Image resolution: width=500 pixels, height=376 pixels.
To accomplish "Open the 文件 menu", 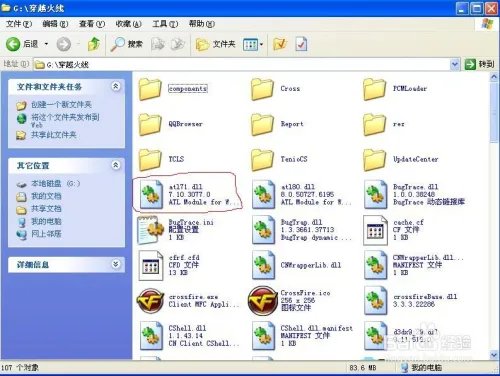I will (19, 24).
